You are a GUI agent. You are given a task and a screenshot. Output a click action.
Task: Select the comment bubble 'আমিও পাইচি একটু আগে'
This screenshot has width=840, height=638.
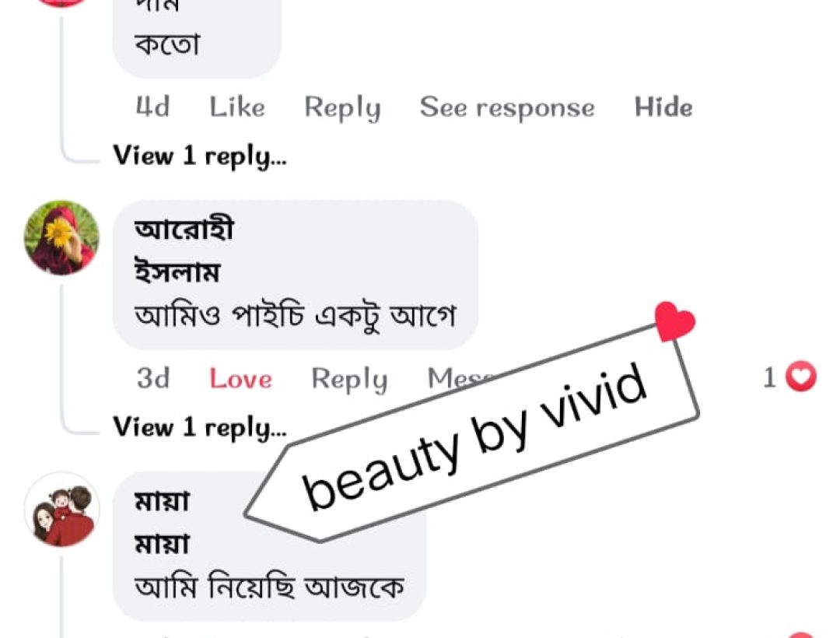click(x=296, y=275)
